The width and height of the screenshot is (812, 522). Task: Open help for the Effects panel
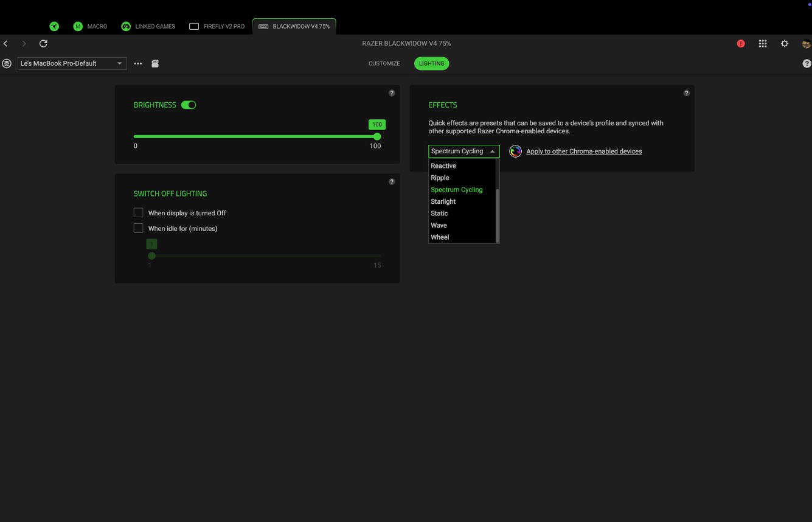[x=687, y=93]
